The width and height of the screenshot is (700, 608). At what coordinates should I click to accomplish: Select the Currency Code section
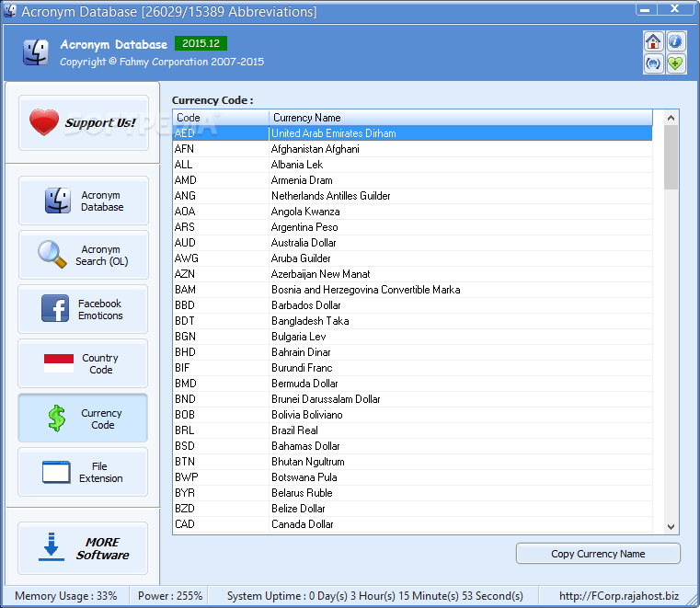click(x=83, y=419)
